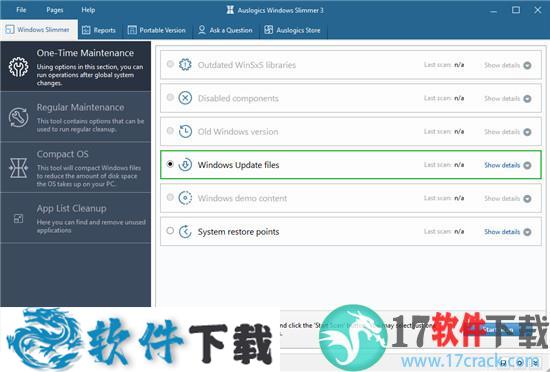Click Auslogics logo in title bar
Screen dimensions: 550x372
coord(230,10)
